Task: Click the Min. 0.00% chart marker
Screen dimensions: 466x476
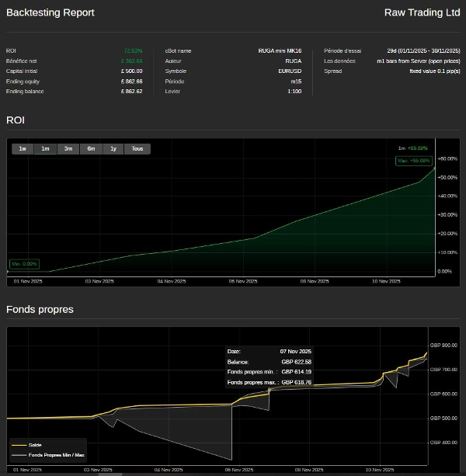Action: [x=23, y=264]
